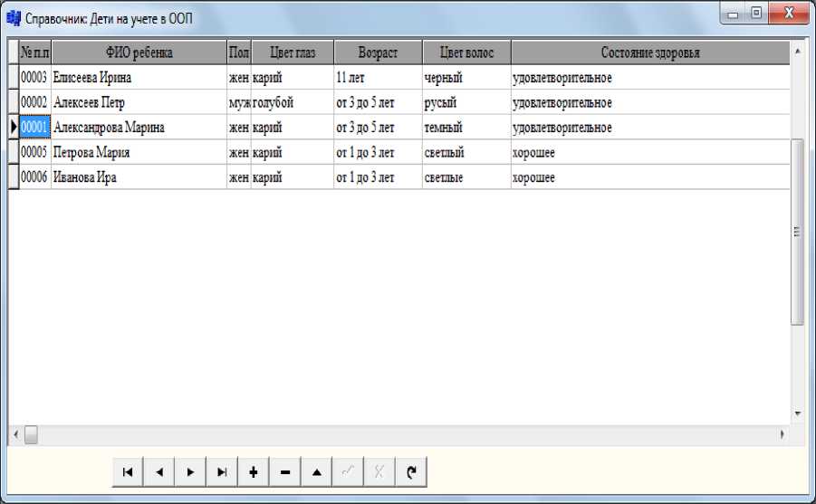Click row indicator for Елисеева Ирина row
The width and height of the screenshot is (816, 504).
pos(14,77)
